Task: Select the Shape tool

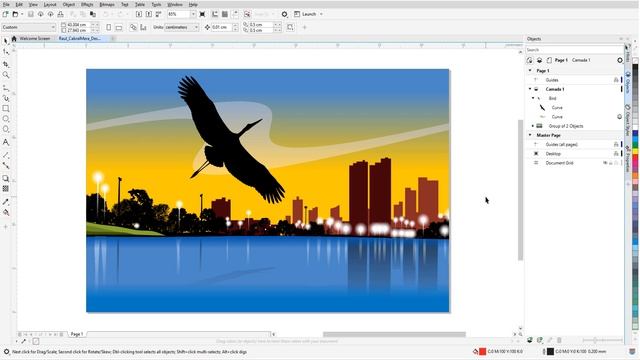Action: [x=6, y=52]
